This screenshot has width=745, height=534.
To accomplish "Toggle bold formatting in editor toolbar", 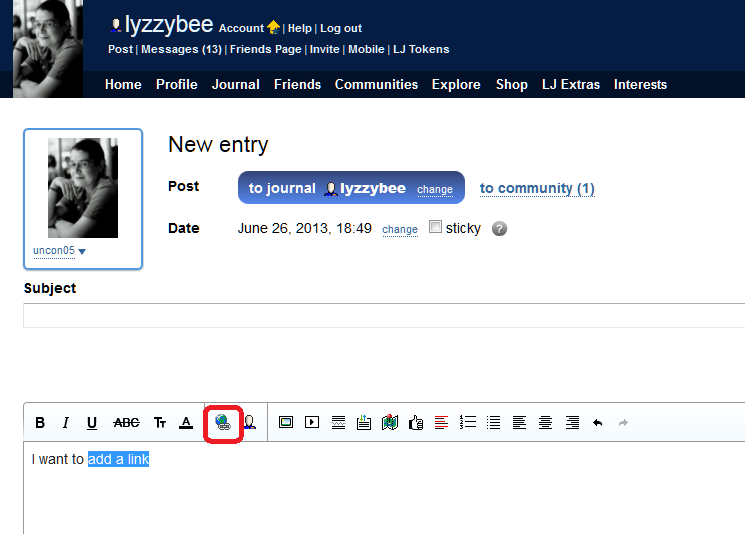I will tap(40, 423).
